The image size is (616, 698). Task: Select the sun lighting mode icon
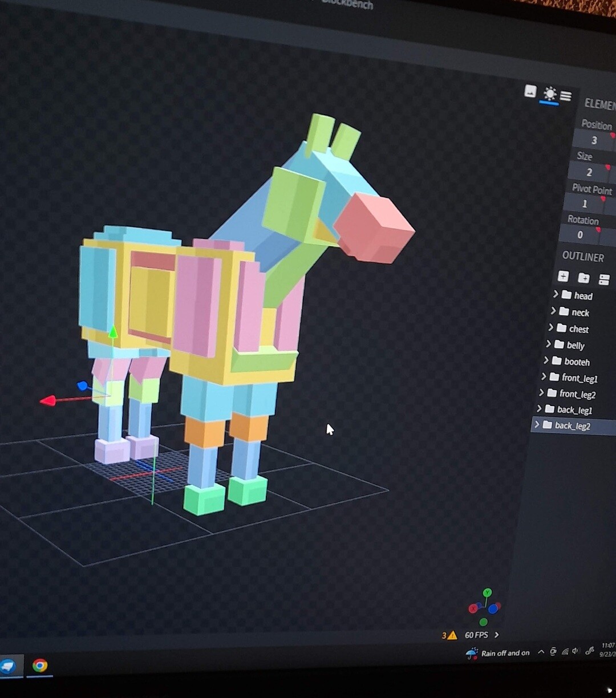pyautogui.click(x=549, y=92)
